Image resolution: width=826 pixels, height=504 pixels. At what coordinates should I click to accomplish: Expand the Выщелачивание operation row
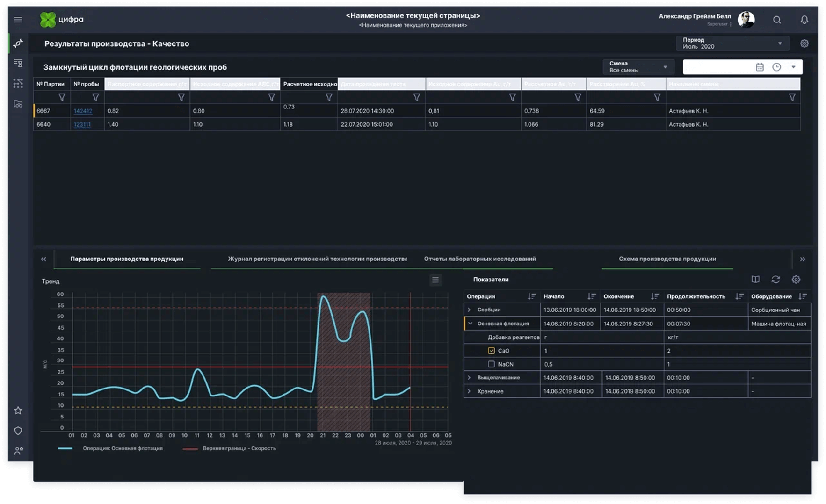[469, 378]
